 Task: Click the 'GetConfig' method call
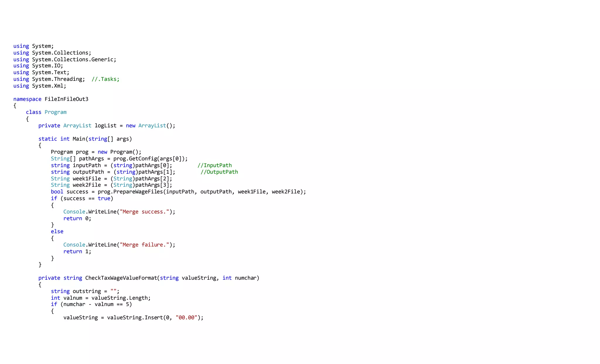pos(143,159)
